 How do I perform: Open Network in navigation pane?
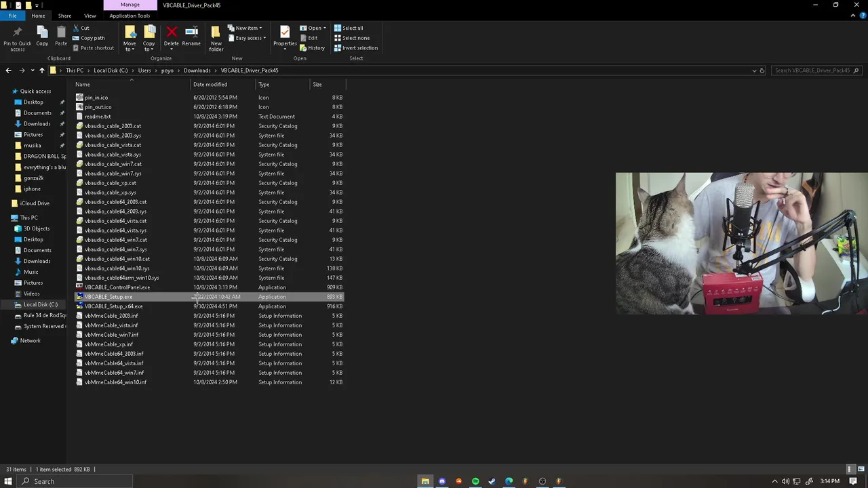(x=30, y=341)
